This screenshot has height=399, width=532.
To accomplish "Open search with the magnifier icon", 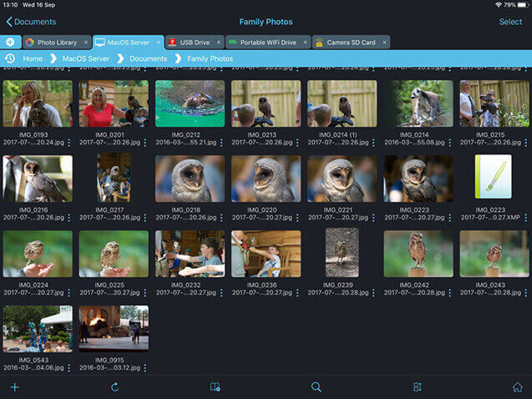I will [317, 387].
